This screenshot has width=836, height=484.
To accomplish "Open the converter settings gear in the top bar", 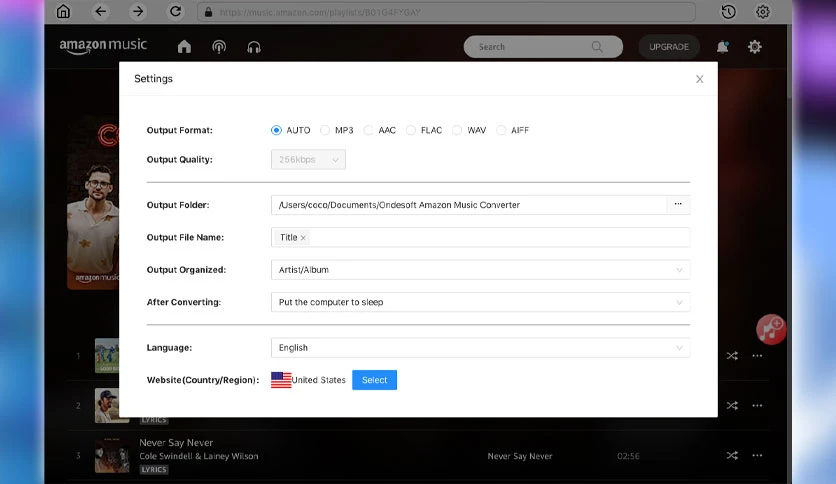I will (x=763, y=12).
